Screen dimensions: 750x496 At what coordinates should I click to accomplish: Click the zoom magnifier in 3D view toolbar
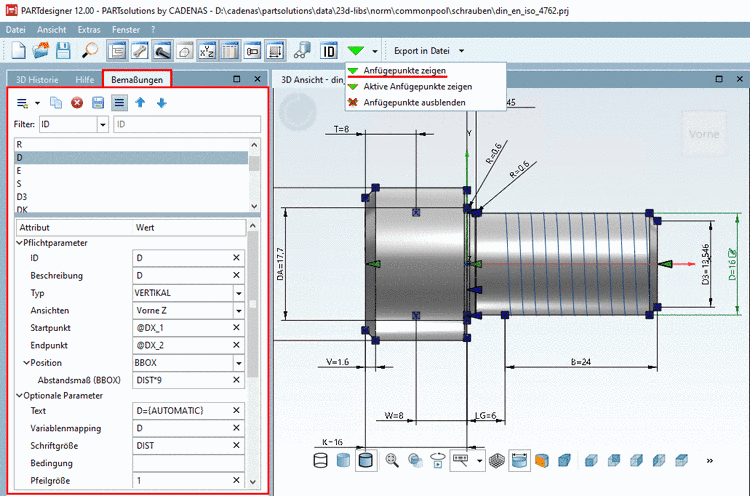point(391,460)
